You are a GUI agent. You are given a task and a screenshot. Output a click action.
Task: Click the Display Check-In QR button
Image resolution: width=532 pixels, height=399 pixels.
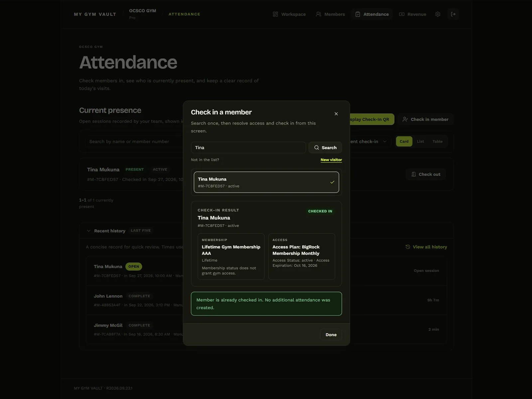coord(372,119)
